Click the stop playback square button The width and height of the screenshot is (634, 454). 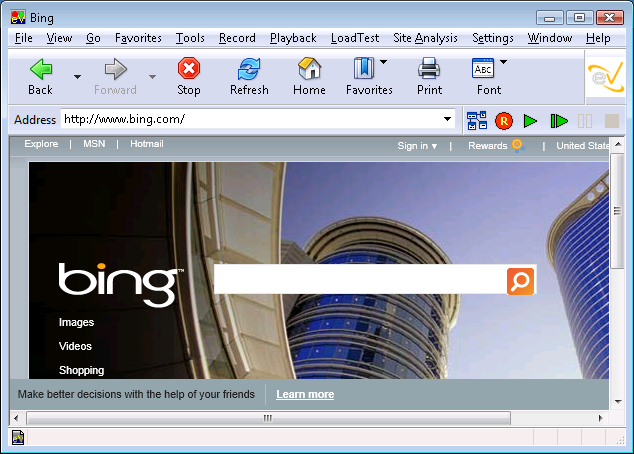point(612,121)
